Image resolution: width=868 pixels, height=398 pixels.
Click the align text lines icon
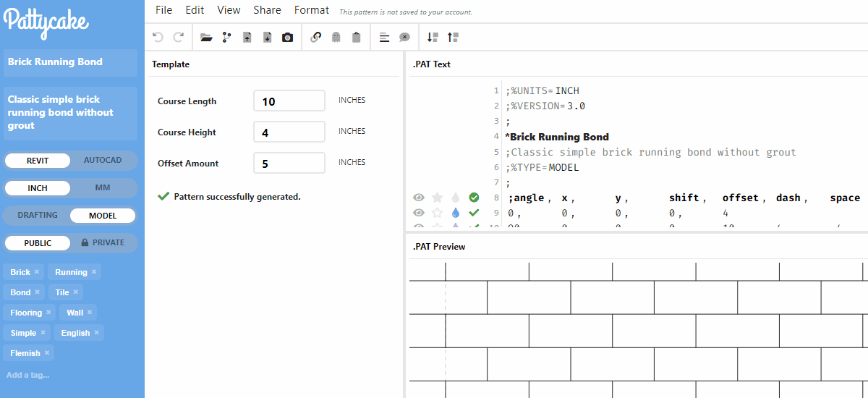click(384, 38)
